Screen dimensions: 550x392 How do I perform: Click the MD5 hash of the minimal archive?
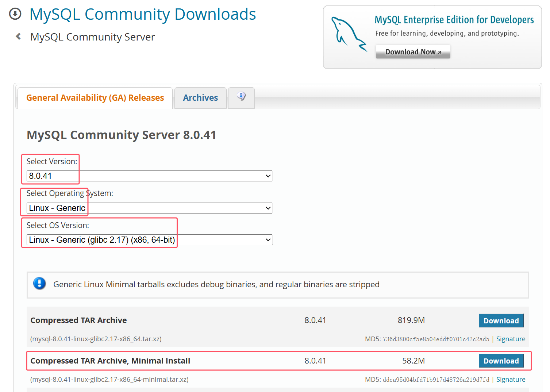tap(436, 380)
